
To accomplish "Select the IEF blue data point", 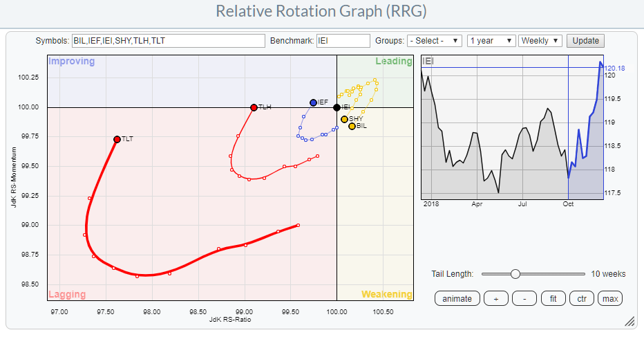I will (313, 102).
